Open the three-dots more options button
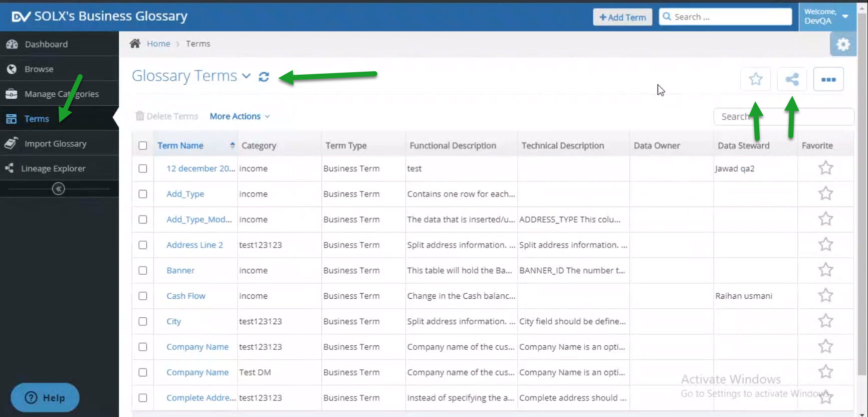 828,79
